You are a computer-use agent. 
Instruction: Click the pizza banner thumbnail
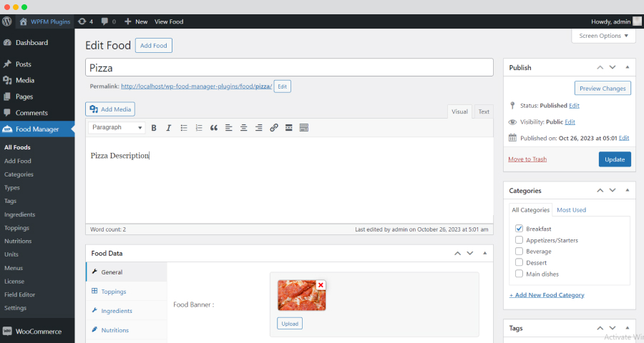point(301,295)
